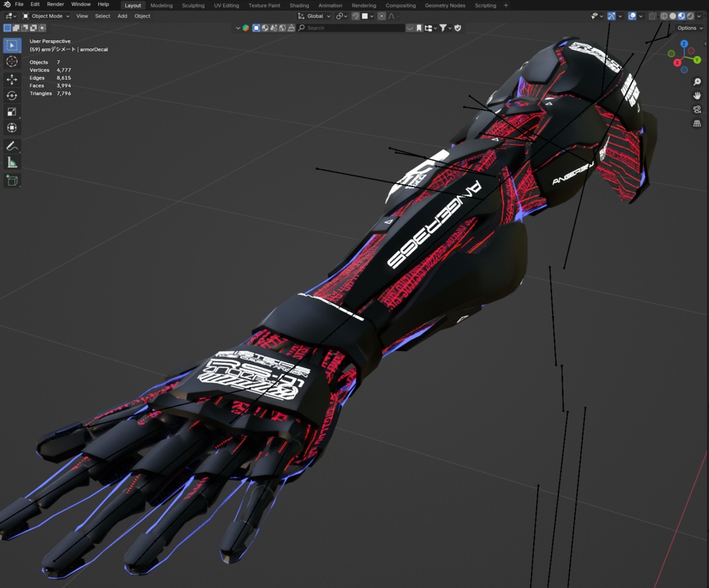The image size is (709, 588).
Task: Click the Object menu in viewport header
Action: tap(142, 16)
